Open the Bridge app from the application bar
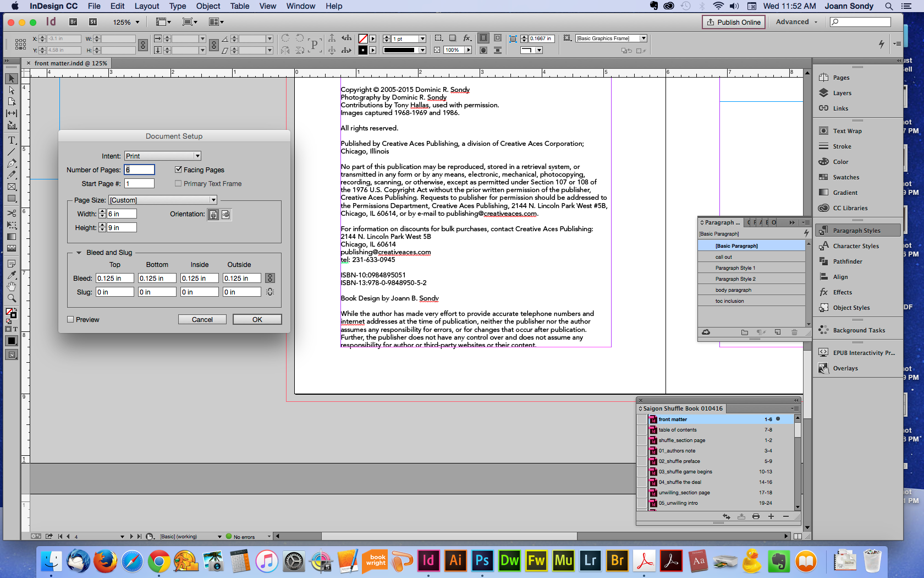 (x=73, y=22)
